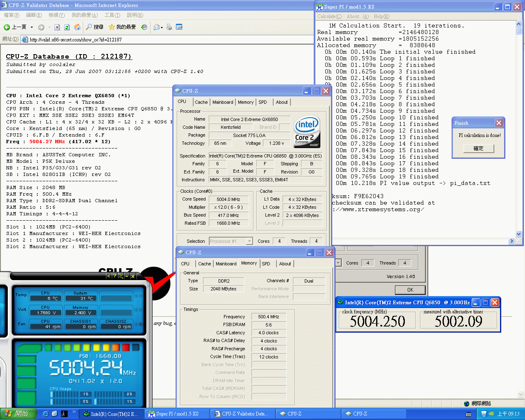Click the Super PI scrollbar up arrow

pos(519,25)
